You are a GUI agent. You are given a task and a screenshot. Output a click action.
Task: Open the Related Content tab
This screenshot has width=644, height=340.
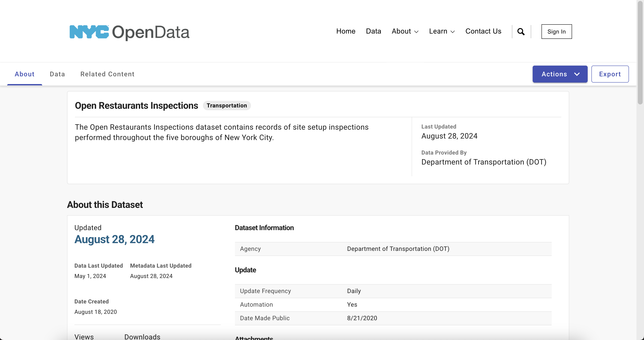coord(107,74)
